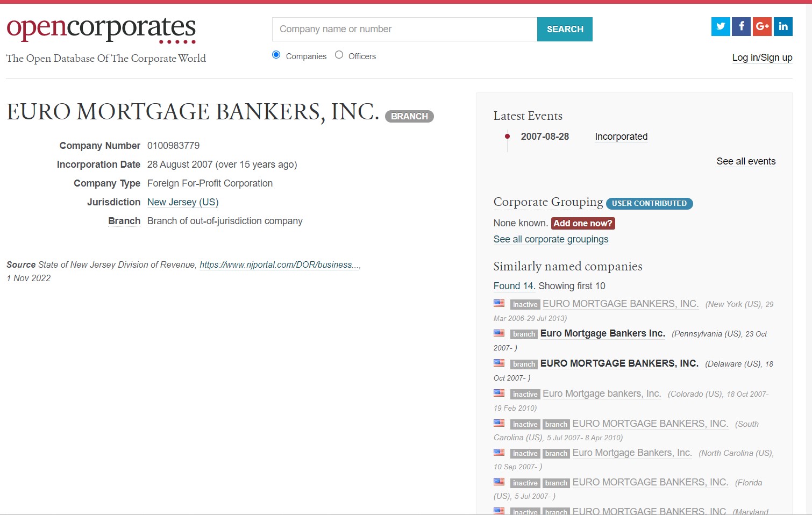Open the OpenCorporates logo home link
This screenshot has height=515, width=812.
point(101,30)
